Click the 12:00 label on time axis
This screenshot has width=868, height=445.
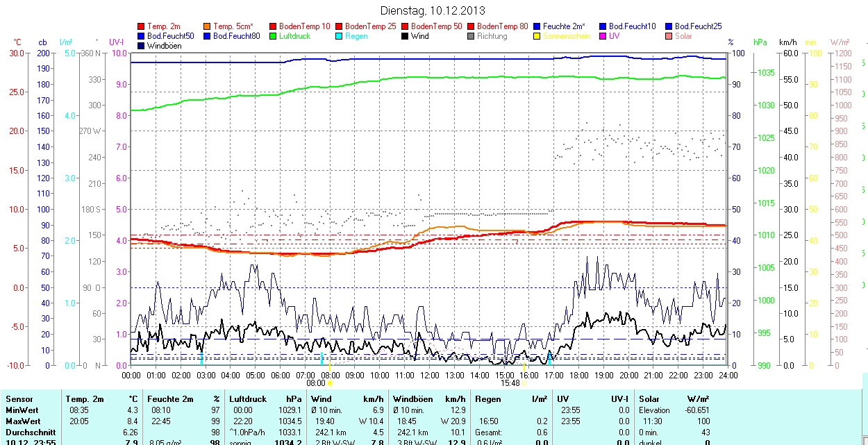pos(429,375)
